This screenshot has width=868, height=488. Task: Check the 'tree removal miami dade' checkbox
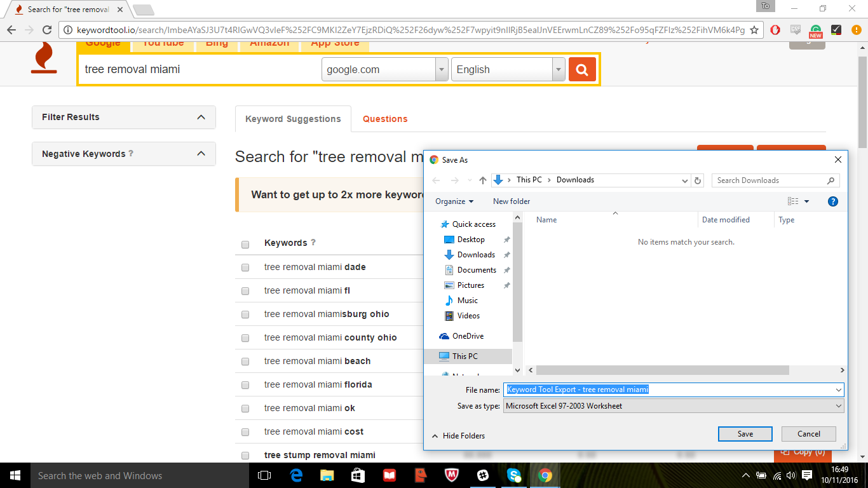(245, 268)
